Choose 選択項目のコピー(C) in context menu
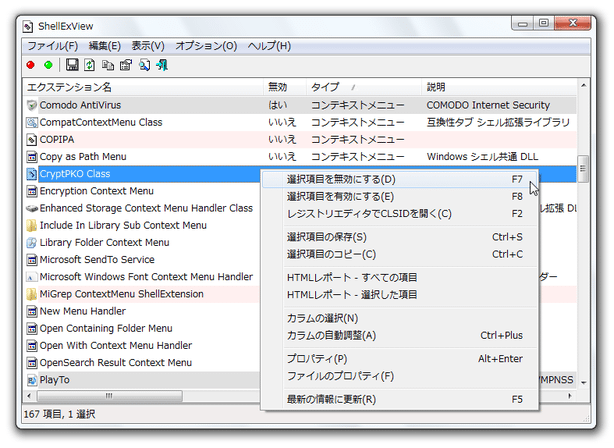The image size is (614, 448). click(x=399, y=255)
